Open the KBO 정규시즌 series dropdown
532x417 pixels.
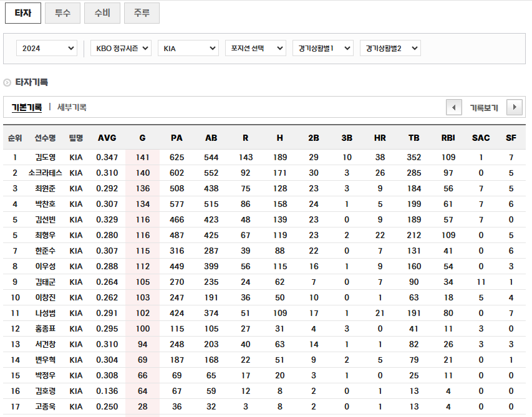click(x=121, y=48)
